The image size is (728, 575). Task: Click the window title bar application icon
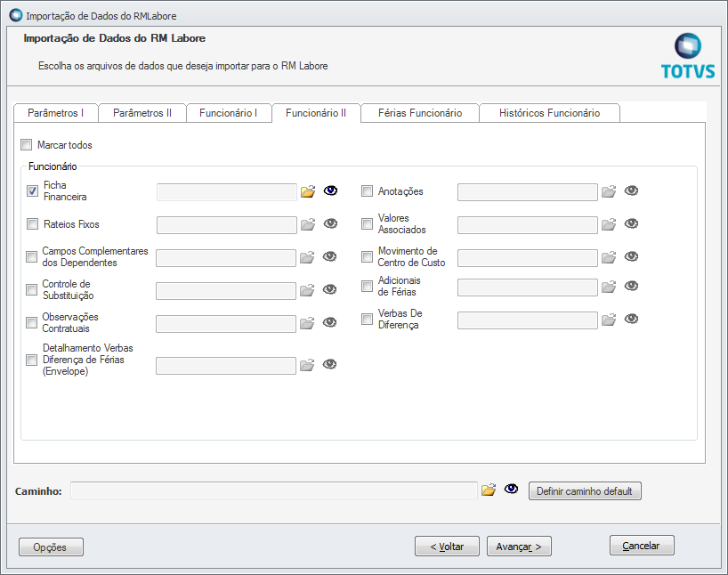pos(16,15)
